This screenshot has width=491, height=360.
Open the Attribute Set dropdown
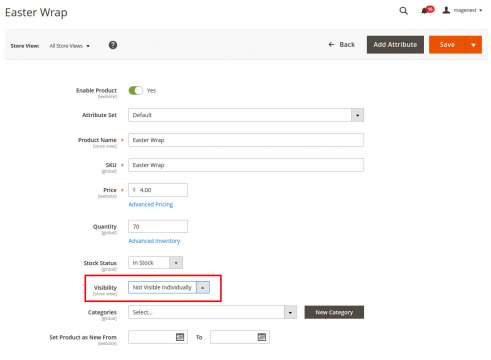coord(246,115)
